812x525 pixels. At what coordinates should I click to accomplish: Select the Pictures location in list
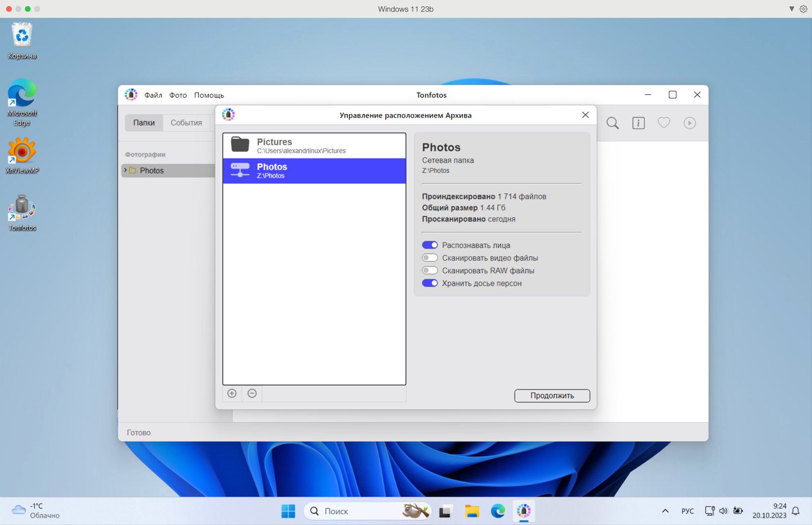314,146
